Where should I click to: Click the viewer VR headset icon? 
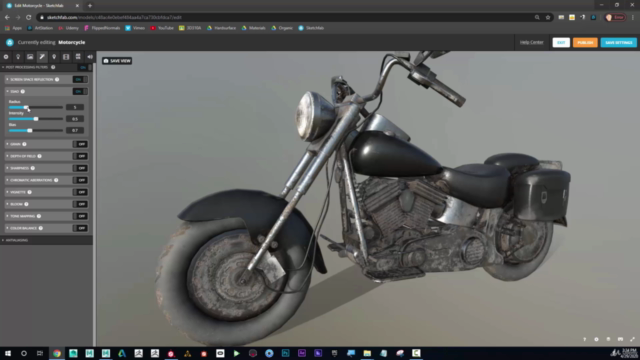pyautogui.click(x=620, y=339)
